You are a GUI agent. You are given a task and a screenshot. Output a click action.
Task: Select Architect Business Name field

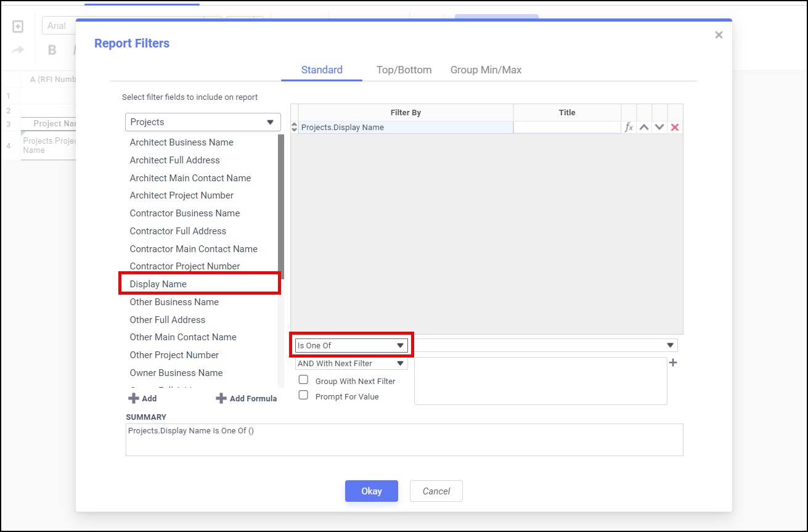182,142
